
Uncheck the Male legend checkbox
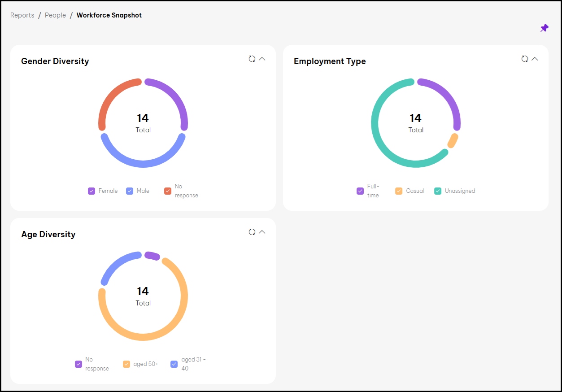(130, 191)
